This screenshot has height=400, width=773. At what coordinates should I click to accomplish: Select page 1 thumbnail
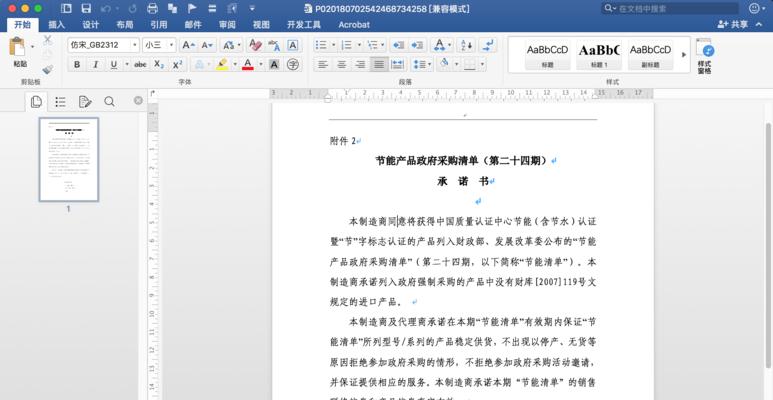(x=69, y=159)
